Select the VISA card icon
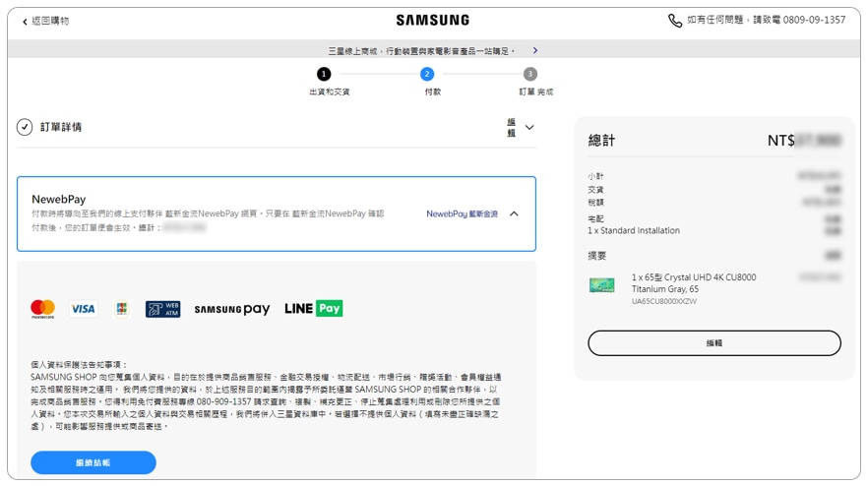This screenshot has height=486, width=868. (x=83, y=309)
